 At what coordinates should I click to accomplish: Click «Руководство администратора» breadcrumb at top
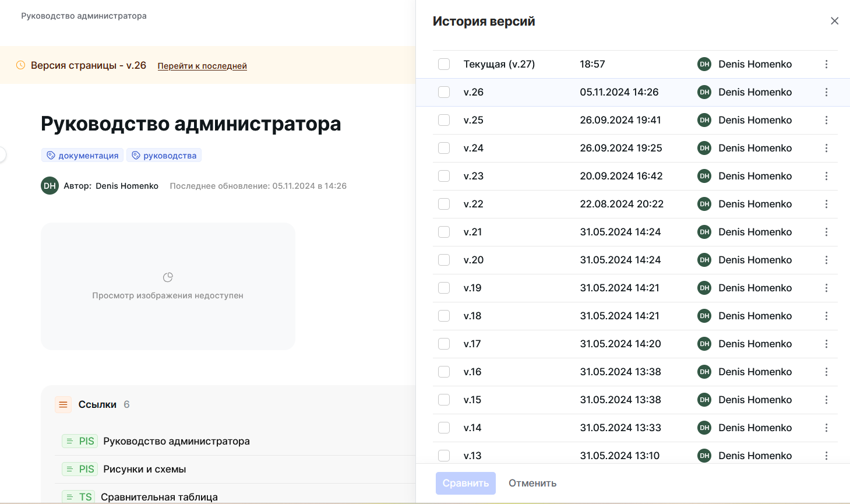[x=84, y=16]
